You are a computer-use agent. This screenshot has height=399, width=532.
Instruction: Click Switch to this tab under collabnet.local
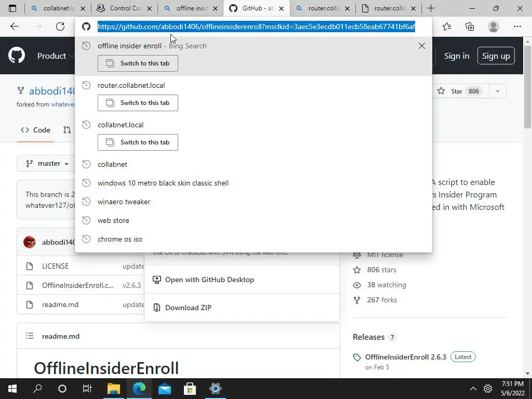click(x=138, y=142)
